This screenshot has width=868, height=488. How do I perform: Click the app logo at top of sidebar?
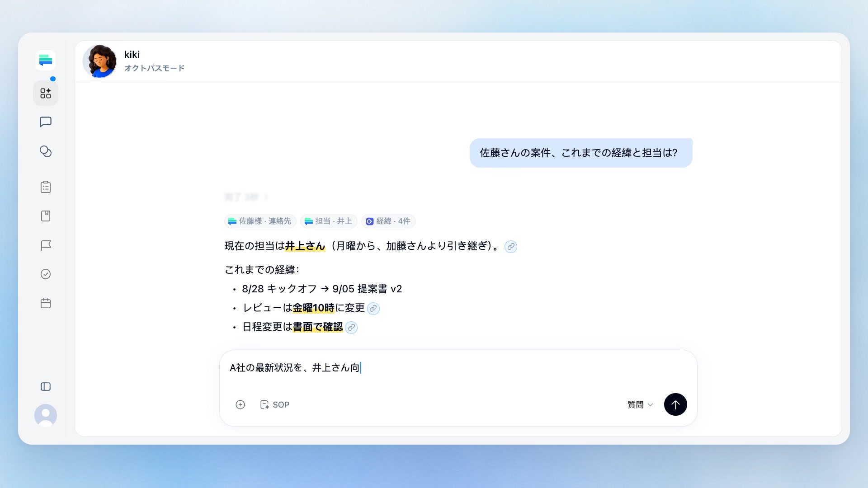(x=46, y=60)
